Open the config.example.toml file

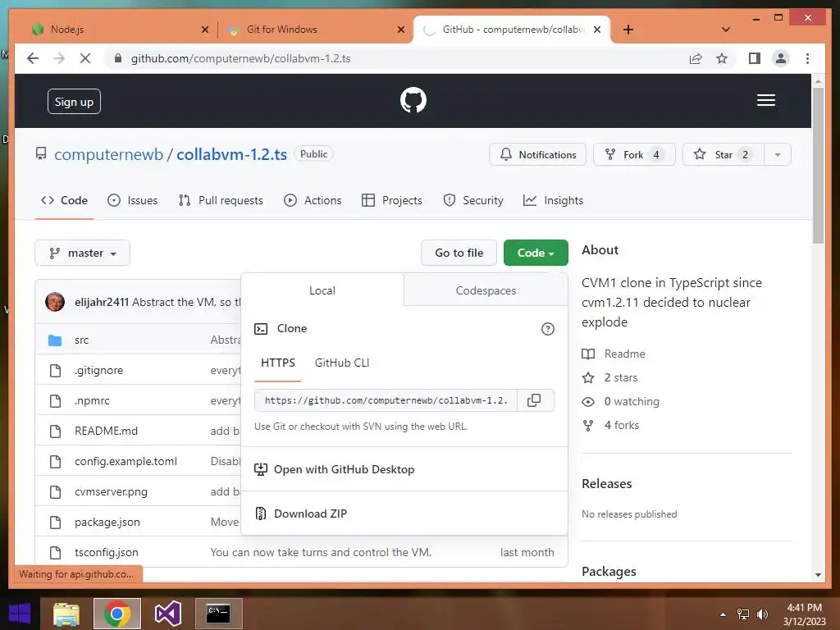[126, 461]
